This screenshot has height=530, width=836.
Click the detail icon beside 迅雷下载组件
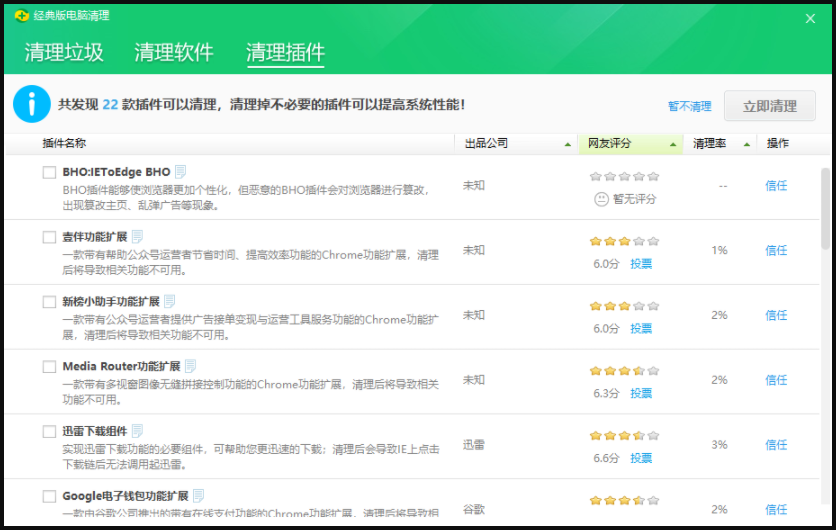coord(138,431)
